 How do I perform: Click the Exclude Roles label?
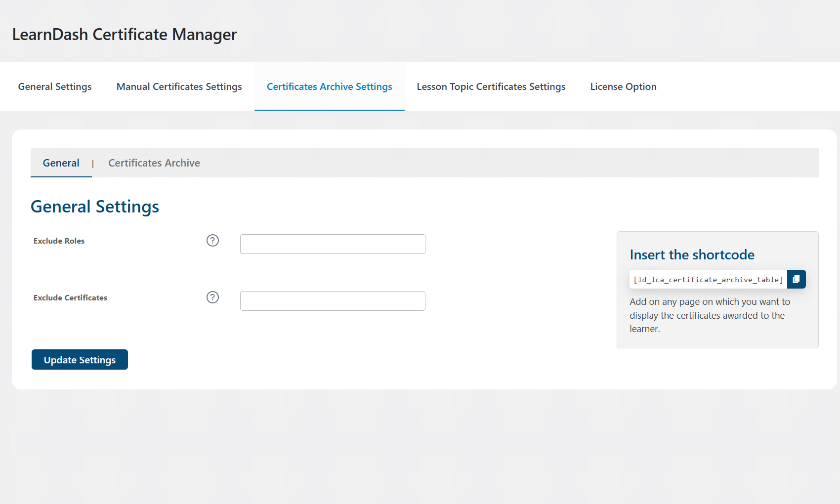(x=59, y=241)
